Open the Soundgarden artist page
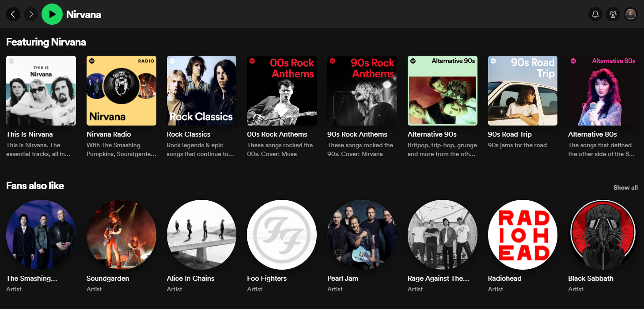The width and height of the screenshot is (644, 309). tap(121, 235)
